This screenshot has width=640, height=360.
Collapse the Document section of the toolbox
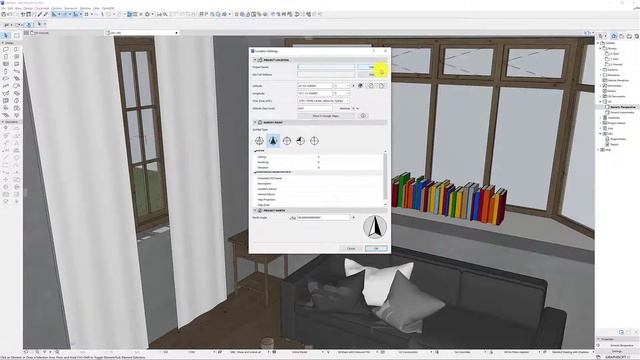coord(2,122)
